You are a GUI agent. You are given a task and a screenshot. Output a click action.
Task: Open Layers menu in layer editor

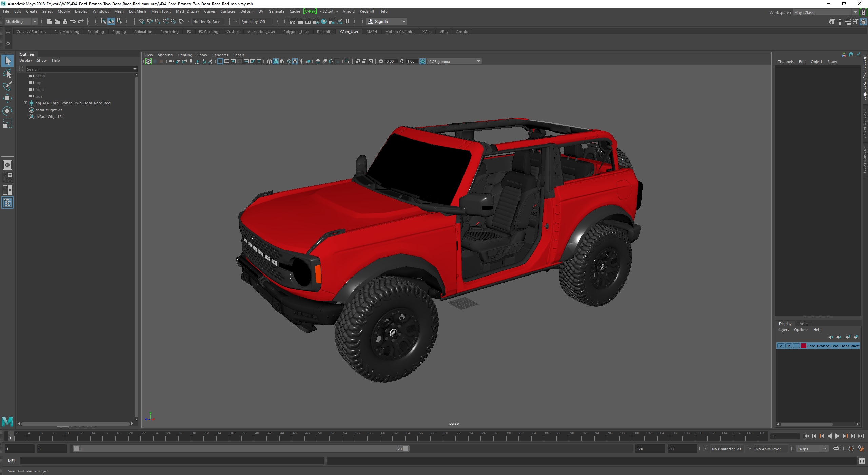tap(783, 330)
